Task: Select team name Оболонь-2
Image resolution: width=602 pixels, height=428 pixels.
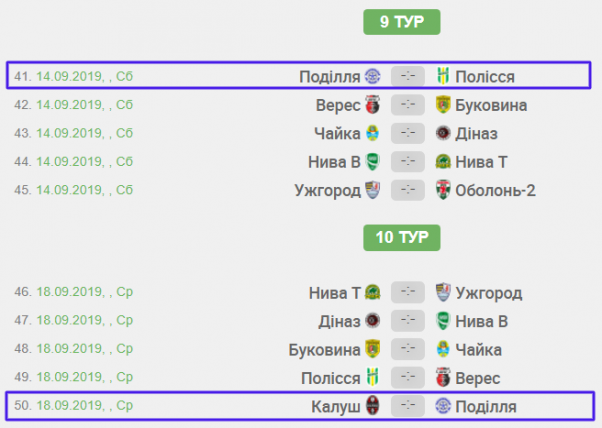Action: pos(495,189)
